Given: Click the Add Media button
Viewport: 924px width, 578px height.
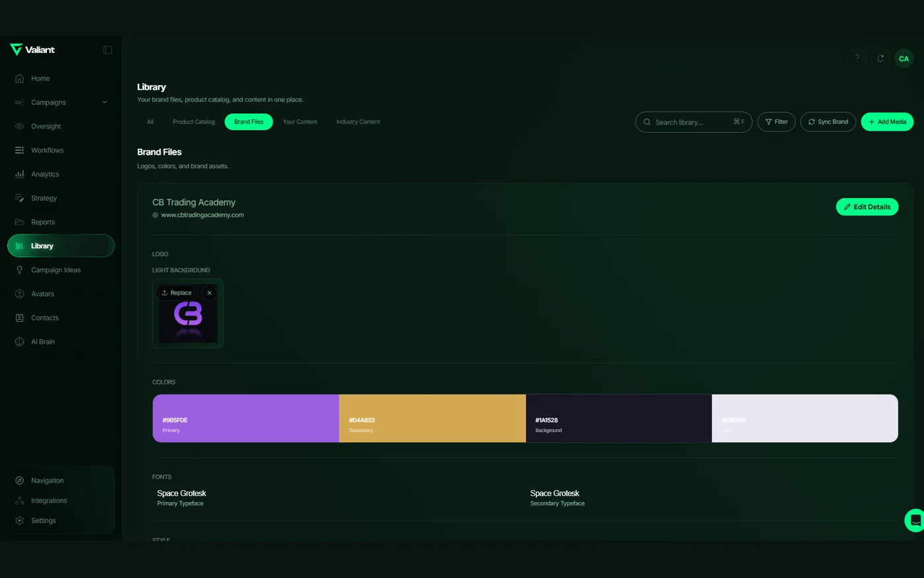Looking at the screenshot, I should point(887,122).
